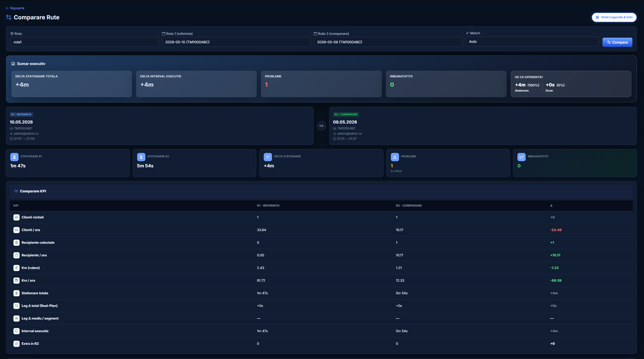Click the Comparare KPI list icon
The height and width of the screenshot is (359, 644).
pyautogui.click(x=16, y=191)
